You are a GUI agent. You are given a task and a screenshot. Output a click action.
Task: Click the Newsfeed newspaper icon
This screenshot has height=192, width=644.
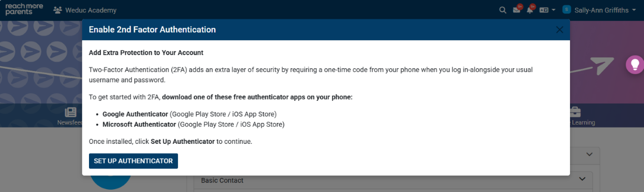coord(71,112)
